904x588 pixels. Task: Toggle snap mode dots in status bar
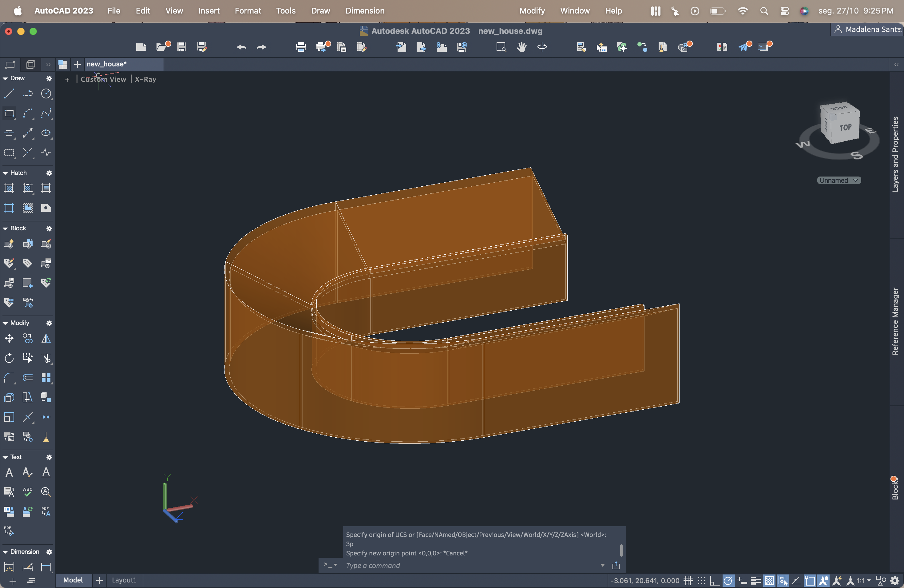pyautogui.click(x=701, y=580)
